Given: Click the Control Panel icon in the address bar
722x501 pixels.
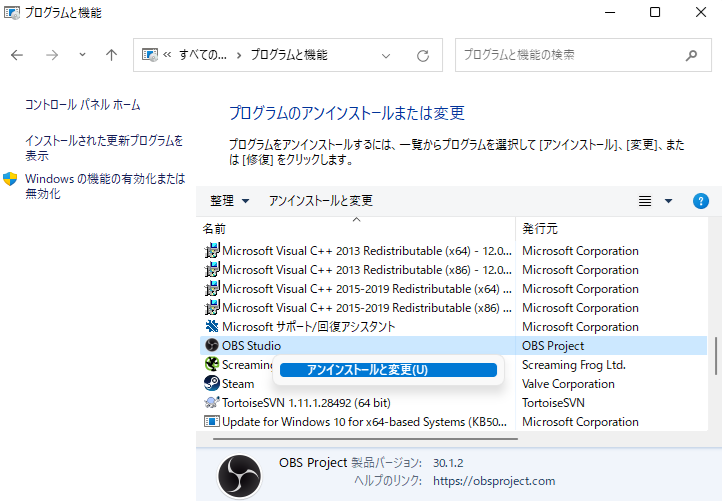Looking at the screenshot, I should coord(150,55).
